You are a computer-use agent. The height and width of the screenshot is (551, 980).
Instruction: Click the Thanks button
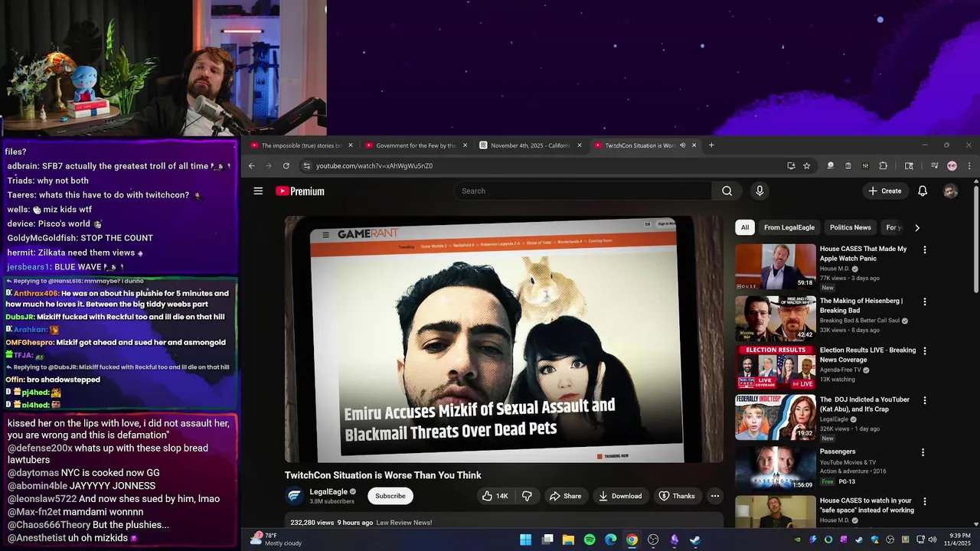click(x=677, y=496)
